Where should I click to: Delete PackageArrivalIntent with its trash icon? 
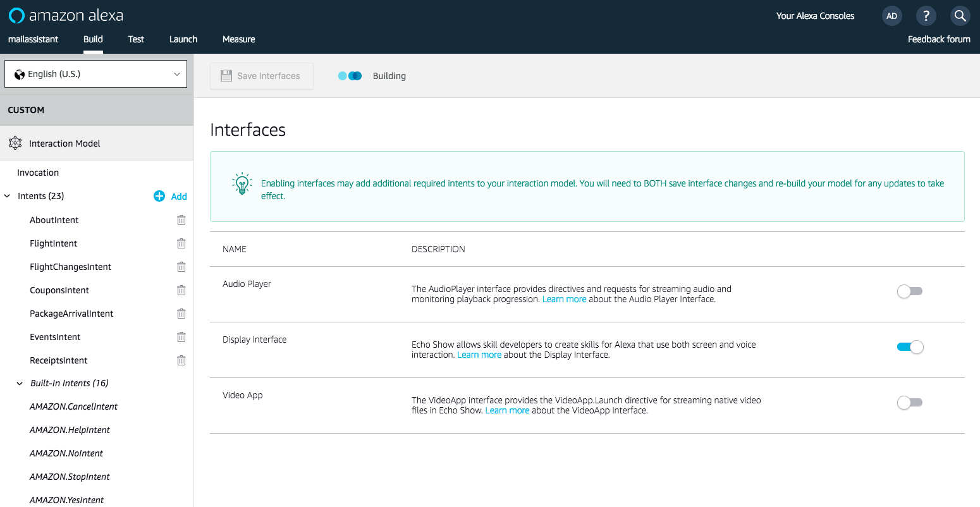click(x=181, y=314)
